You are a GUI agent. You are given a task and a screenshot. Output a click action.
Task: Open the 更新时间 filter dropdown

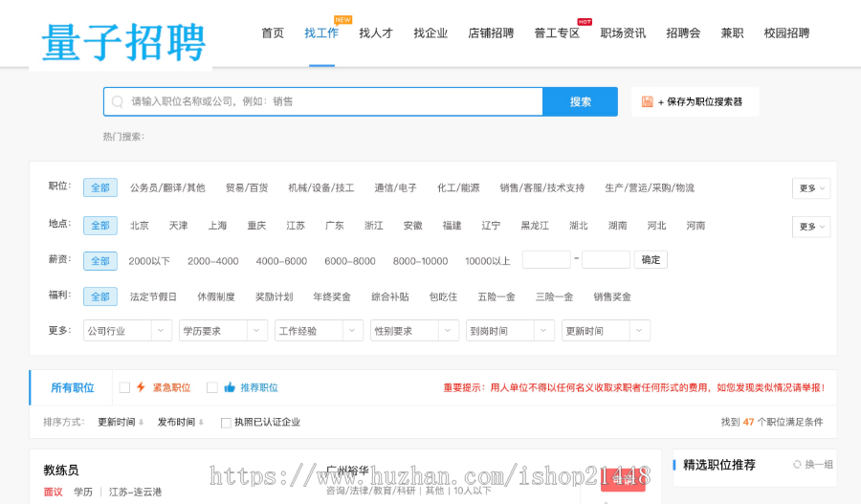point(606,331)
